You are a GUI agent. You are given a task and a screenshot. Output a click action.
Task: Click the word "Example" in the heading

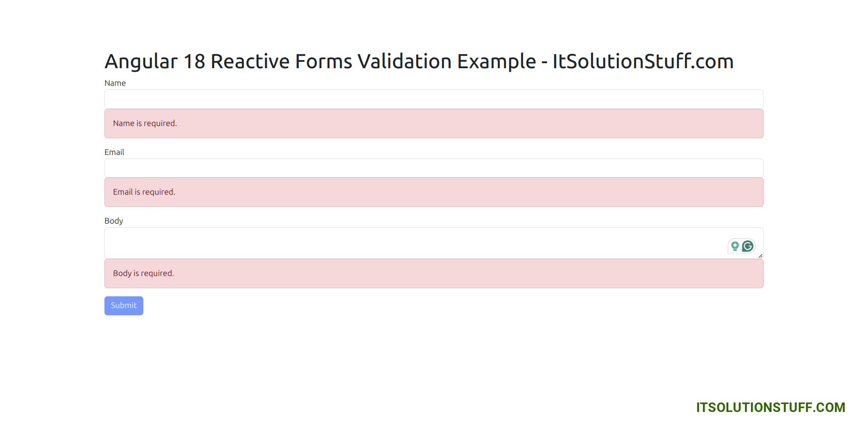pyautogui.click(x=496, y=61)
